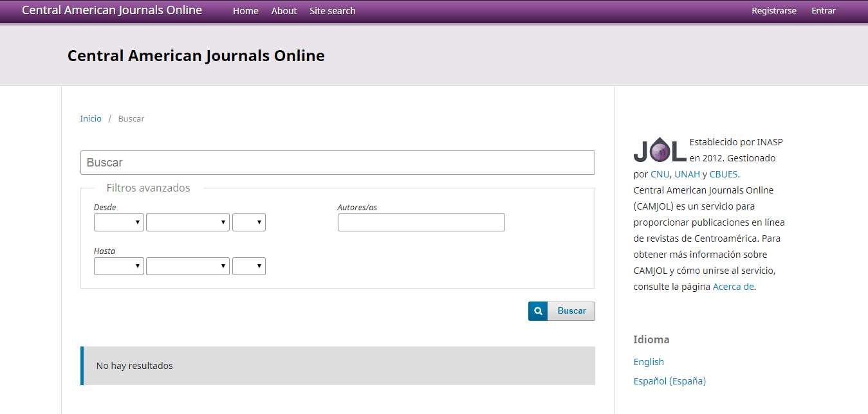Open the Desde middle wide dropdown
Image resolution: width=868 pixels, height=414 pixels.
click(x=188, y=222)
